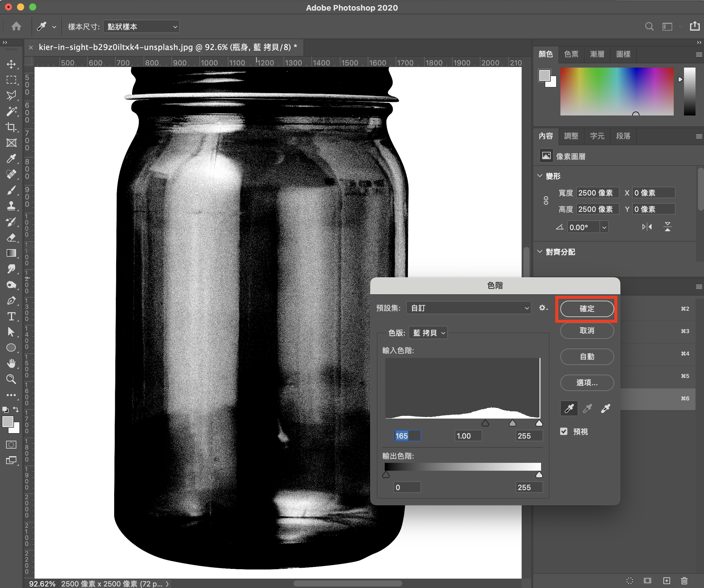The height and width of the screenshot is (588, 704).
Task: Select the Polygonal Lasso tool
Action: click(x=12, y=95)
